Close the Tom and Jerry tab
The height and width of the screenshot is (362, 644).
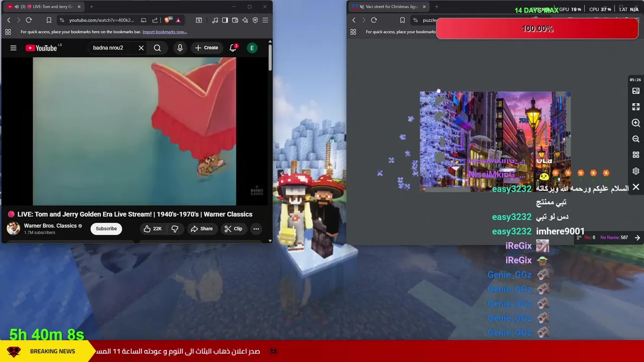click(x=79, y=7)
